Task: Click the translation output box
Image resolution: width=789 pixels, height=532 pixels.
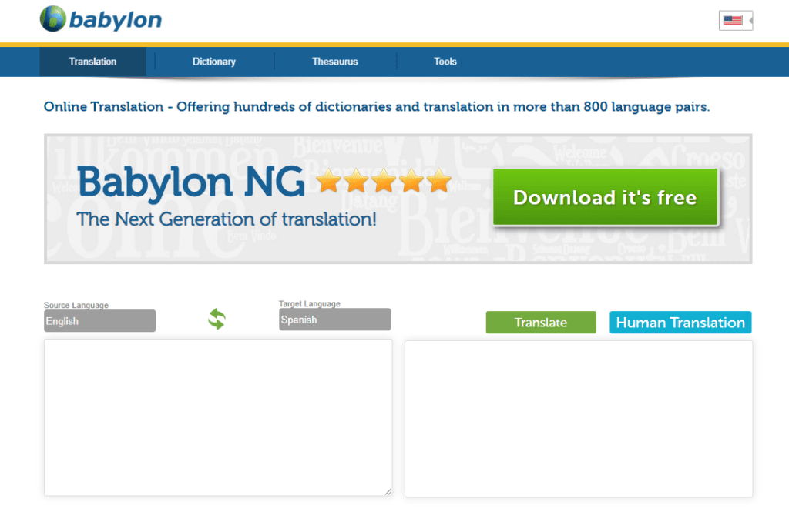Action: 579,419
